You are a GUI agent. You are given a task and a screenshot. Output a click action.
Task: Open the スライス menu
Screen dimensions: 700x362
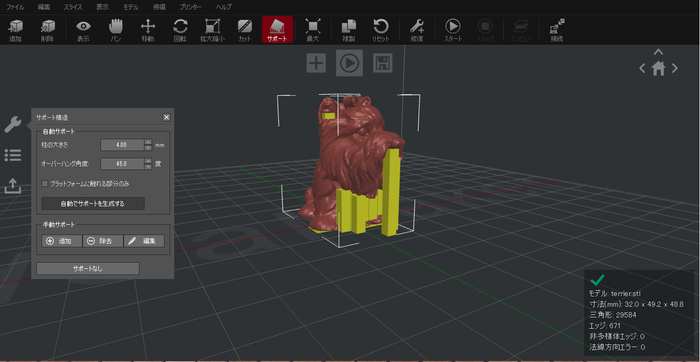coord(73,7)
